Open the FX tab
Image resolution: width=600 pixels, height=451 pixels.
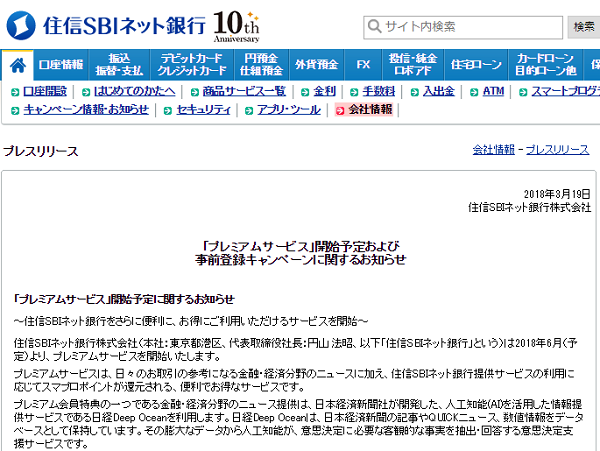point(363,65)
